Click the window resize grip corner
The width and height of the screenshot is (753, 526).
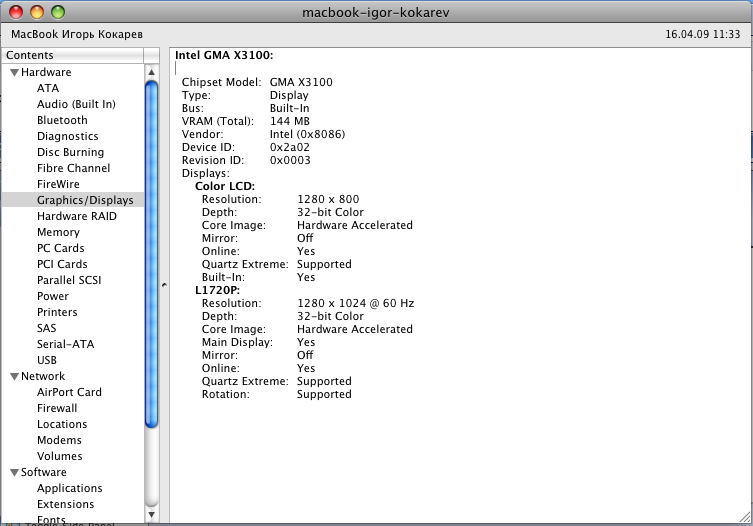(745, 517)
